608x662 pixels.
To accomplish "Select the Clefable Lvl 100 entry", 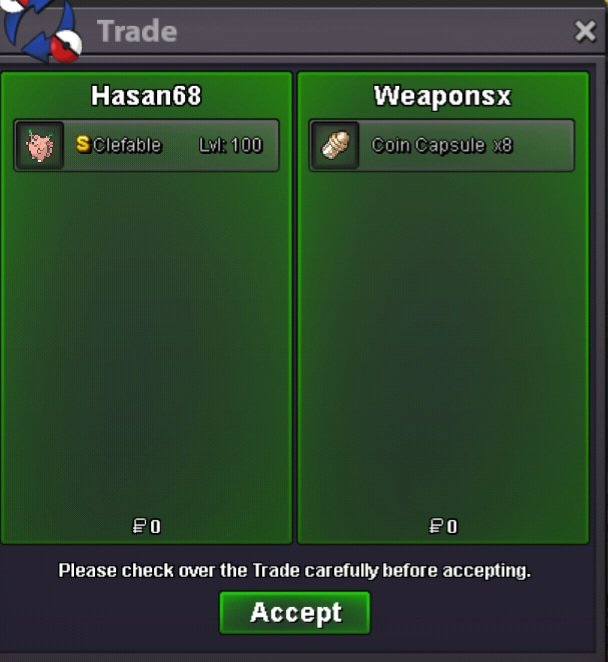I will pos(147,146).
